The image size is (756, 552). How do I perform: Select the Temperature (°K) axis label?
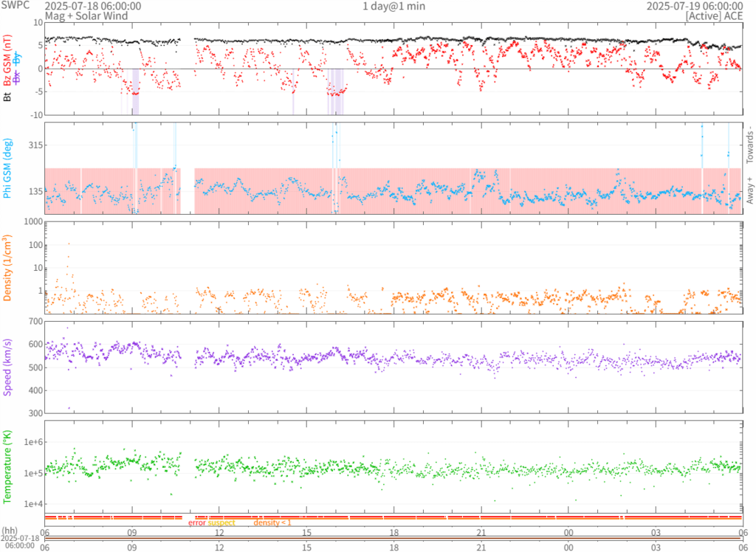[x=8, y=466]
